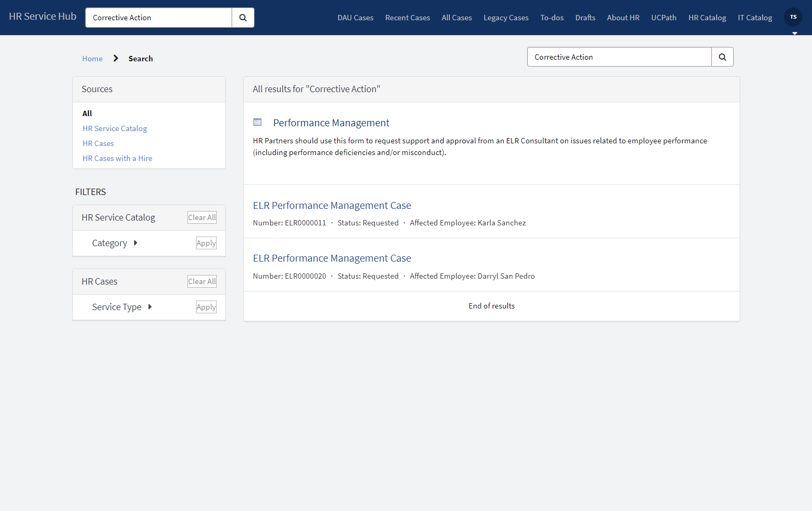Clear All HR Cases filters

click(202, 281)
